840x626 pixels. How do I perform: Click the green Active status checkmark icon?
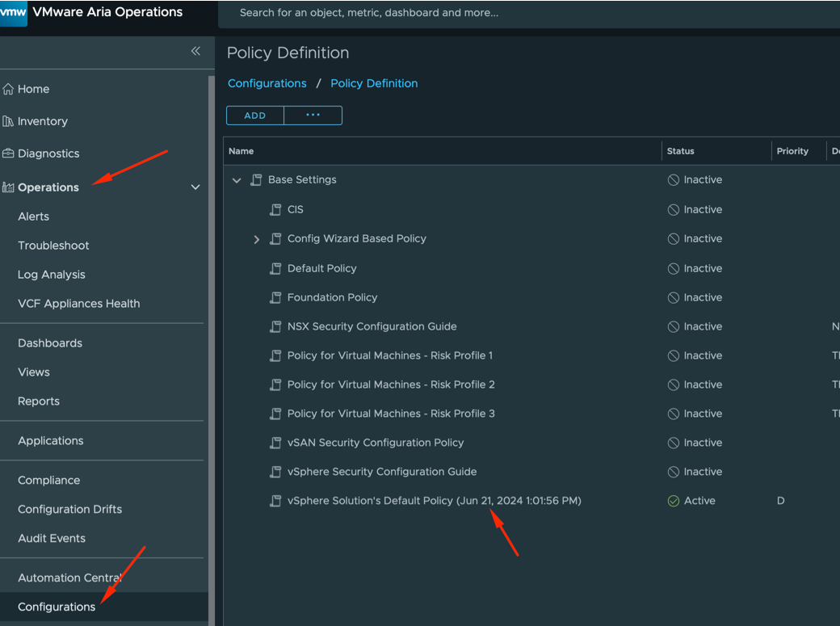pos(673,501)
